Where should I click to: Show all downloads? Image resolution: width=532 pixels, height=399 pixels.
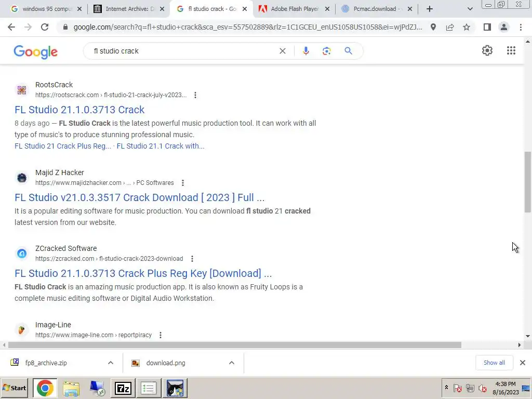coord(494,363)
